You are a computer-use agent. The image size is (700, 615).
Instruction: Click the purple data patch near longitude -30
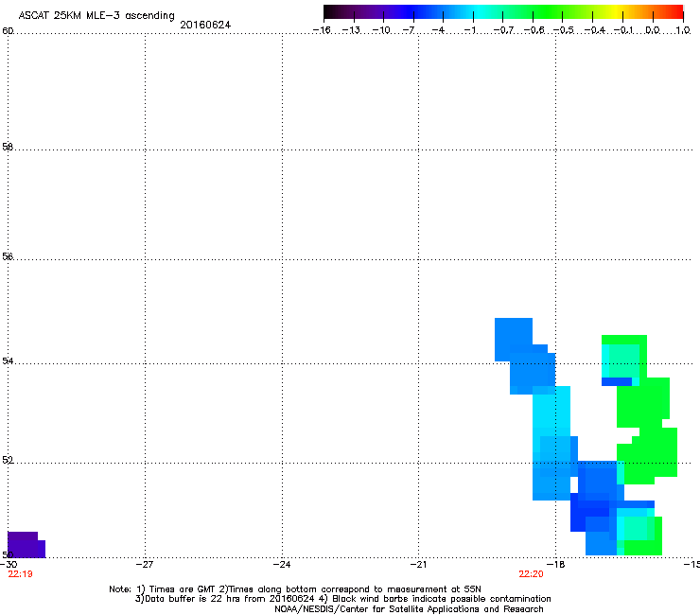(26, 545)
